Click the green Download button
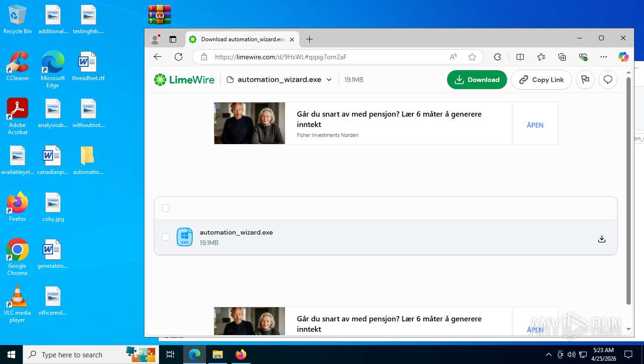The width and height of the screenshot is (644, 364). pyautogui.click(x=477, y=80)
